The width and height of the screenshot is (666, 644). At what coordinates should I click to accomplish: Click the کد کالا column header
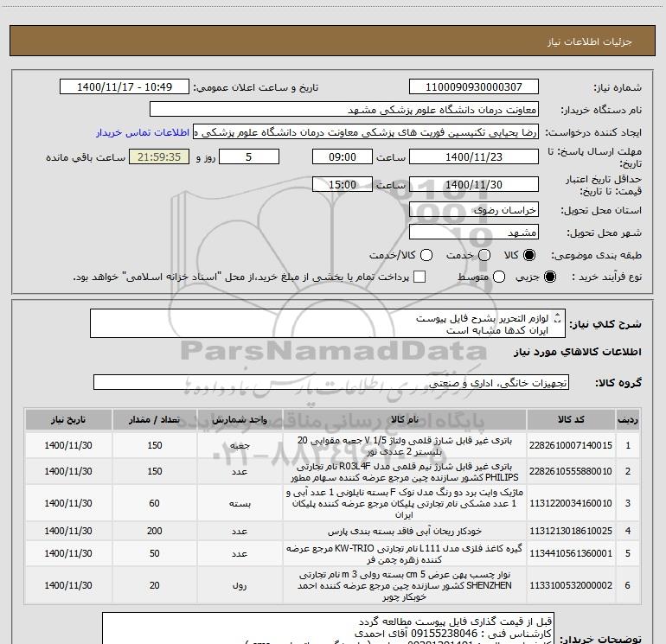point(571,419)
